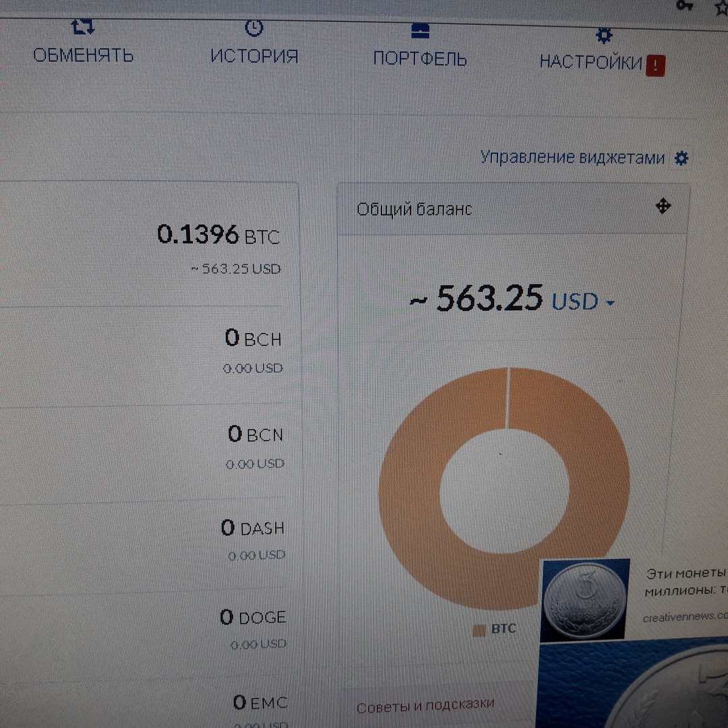Click the browser key icon in the address bar
The height and width of the screenshot is (728, 728).
(684, 5)
